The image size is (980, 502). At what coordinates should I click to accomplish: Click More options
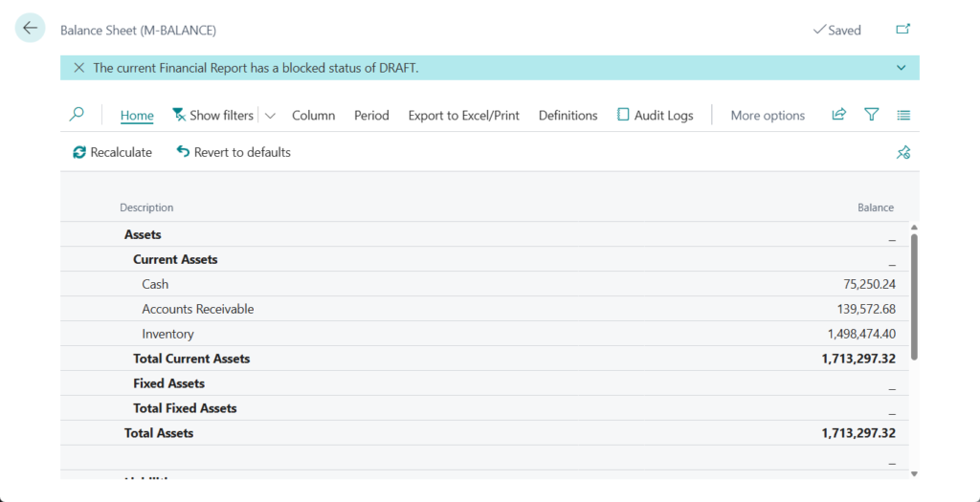point(768,116)
